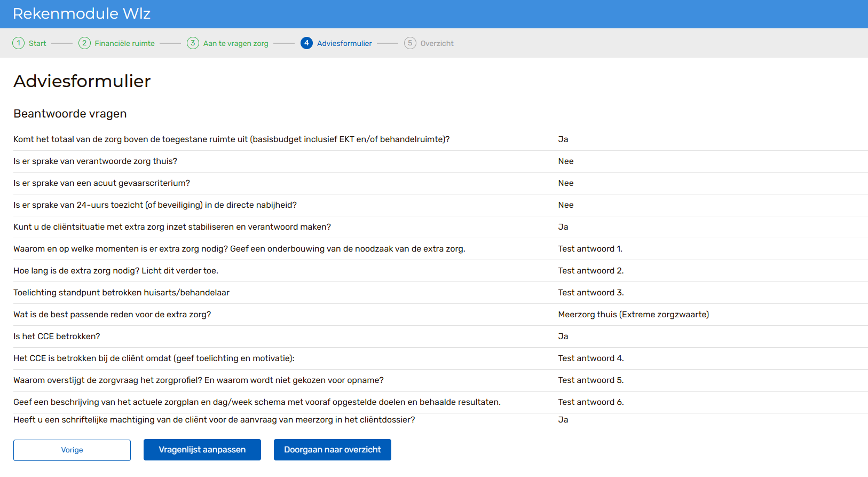Click the greyed step 5 circle icon
The image size is (868, 477).
click(x=410, y=43)
